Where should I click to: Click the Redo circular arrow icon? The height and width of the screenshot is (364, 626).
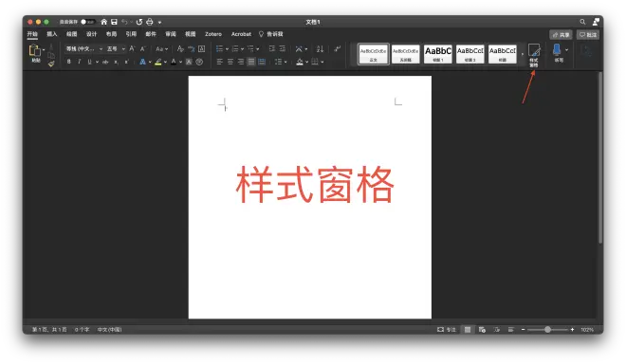[139, 22]
